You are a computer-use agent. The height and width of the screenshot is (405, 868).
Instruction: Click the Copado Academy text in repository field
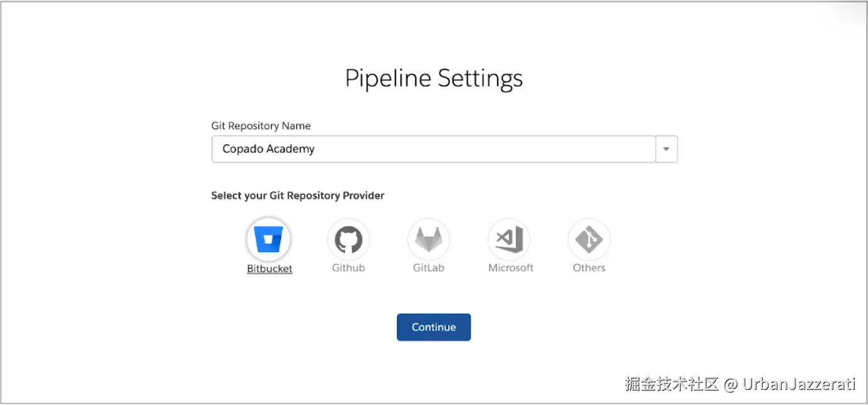268,149
